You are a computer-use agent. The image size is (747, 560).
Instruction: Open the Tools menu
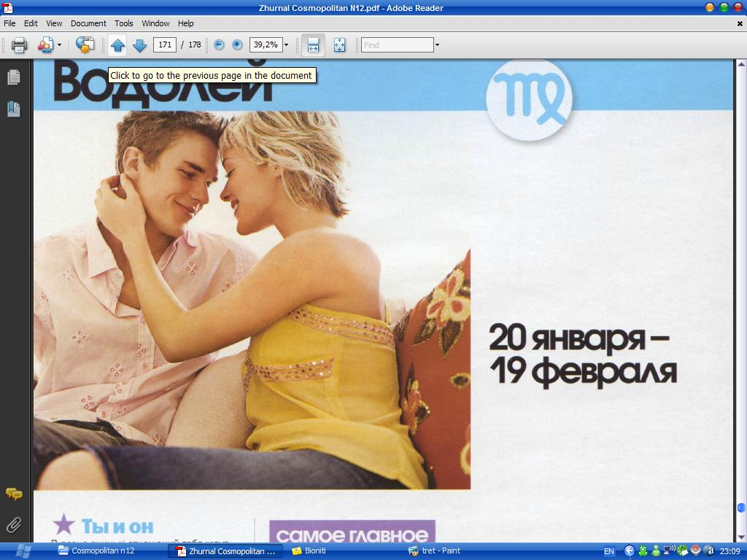(x=124, y=23)
